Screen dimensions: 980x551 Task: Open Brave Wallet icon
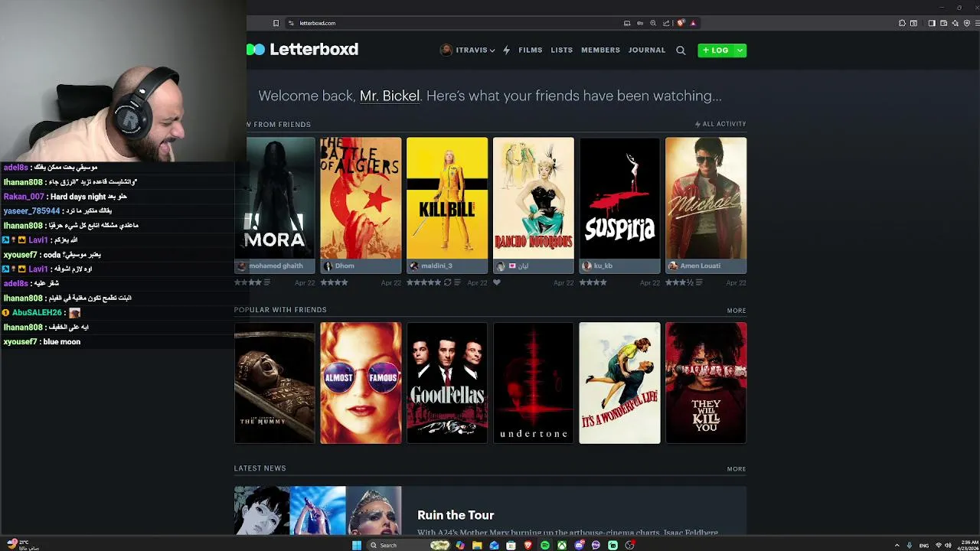point(943,23)
